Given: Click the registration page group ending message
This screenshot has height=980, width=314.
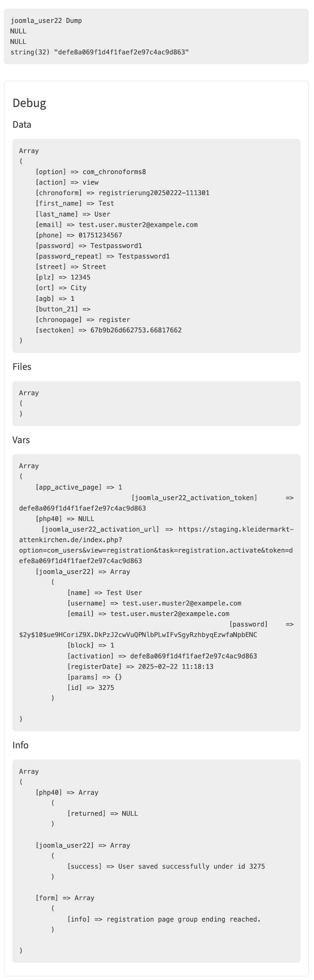Looking at the screenshot, I should coord(184,919).
